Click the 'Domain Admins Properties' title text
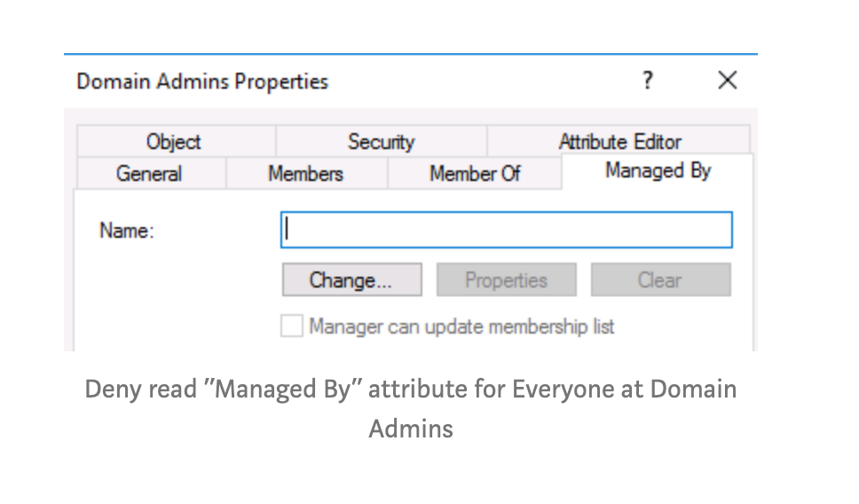This screenshot has width=859, height=504. pos(202,82)
